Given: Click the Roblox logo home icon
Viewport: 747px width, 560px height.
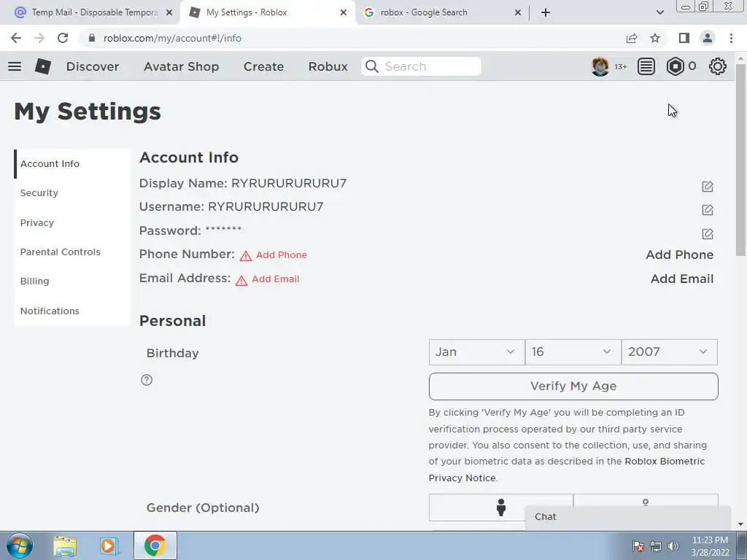Looking at the screenshot, I should (x=43, y=66).
